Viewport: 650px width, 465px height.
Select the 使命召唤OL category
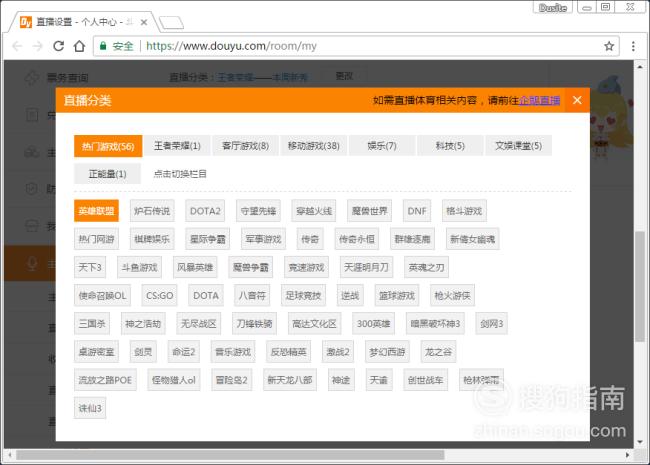tap(102, 295)
